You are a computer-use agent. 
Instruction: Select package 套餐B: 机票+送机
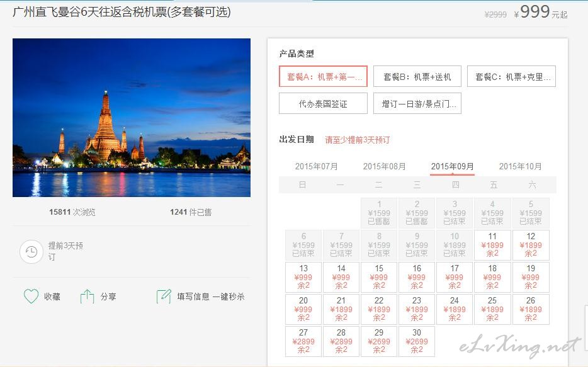417,76
